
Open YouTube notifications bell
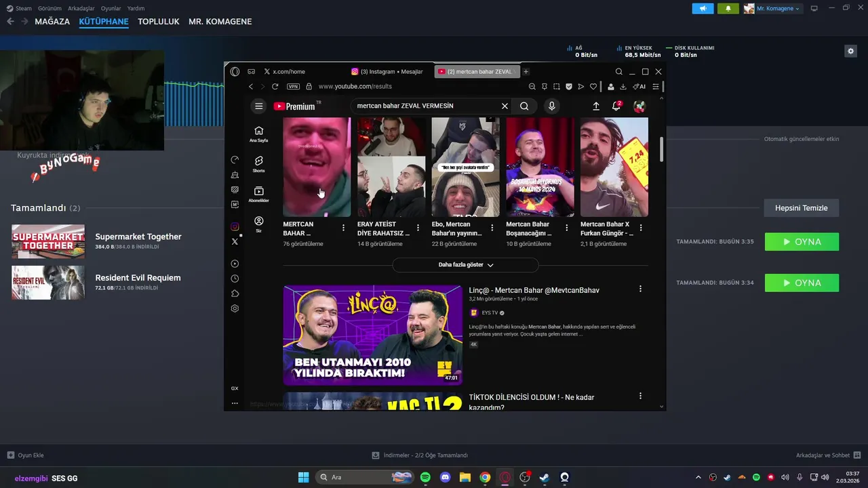coord(616,106)
